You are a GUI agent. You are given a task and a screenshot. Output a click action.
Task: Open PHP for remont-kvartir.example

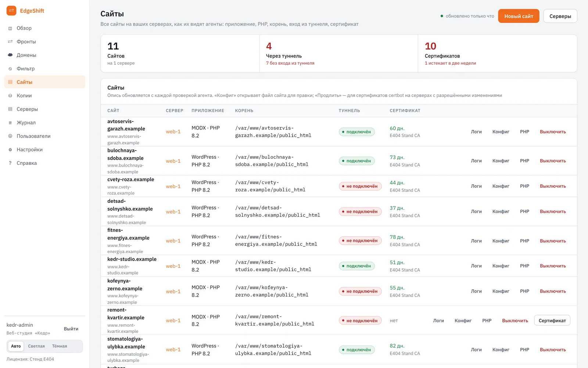point(487,321)
